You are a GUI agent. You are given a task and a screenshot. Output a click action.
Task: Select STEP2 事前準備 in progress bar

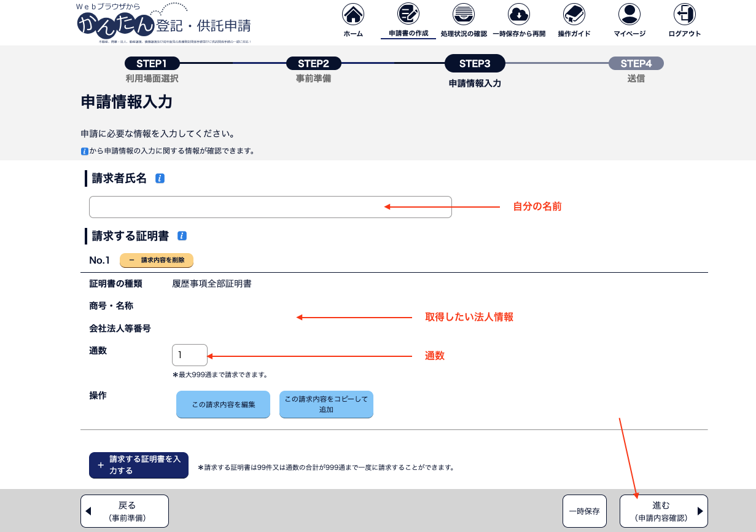tap(313, 64)
